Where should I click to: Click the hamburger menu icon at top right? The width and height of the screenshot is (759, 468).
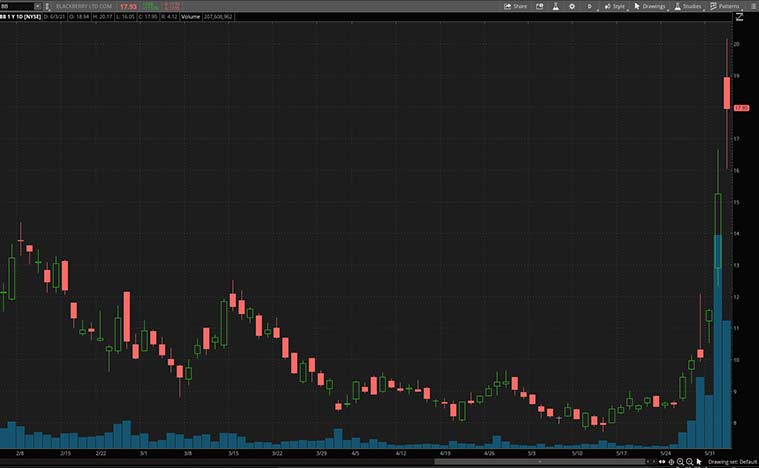[x=752, y=6]
